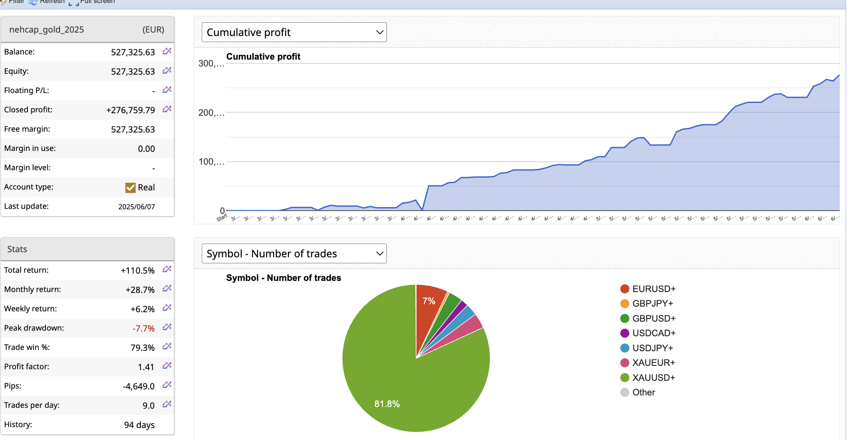The height and width of the screenshot is (440, 868).
Task: Open the Peak drawdown chart icon
Action: click(x=167, y=327)
